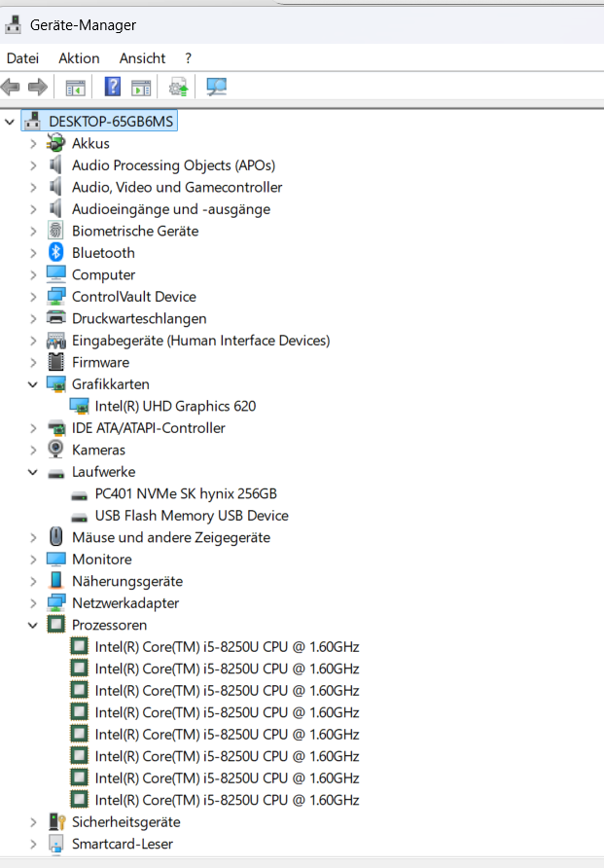Select PC401 NVMe SK hynix 256GB drive
This screenshot has width=604, height=868.
point(186,493)
